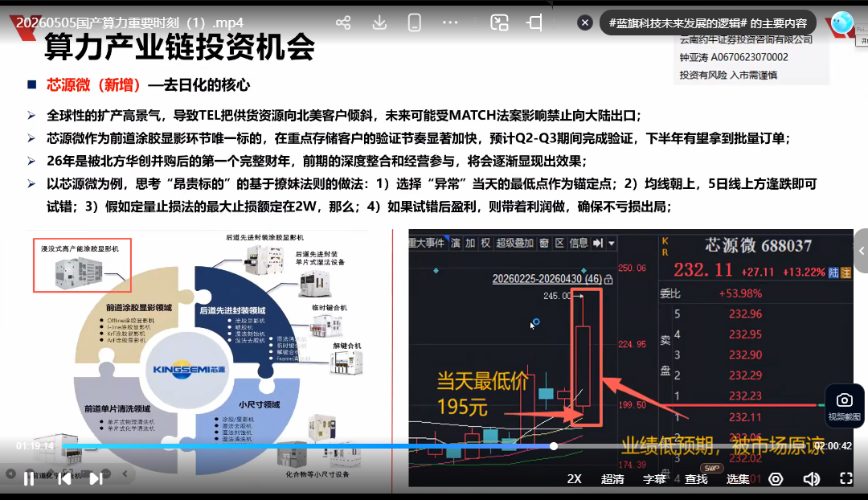Click the elapsed time 01:19:14
Image resolution: width=868 pixels, height=500 pixels.
pyautogui.click(x=35, y=445)
